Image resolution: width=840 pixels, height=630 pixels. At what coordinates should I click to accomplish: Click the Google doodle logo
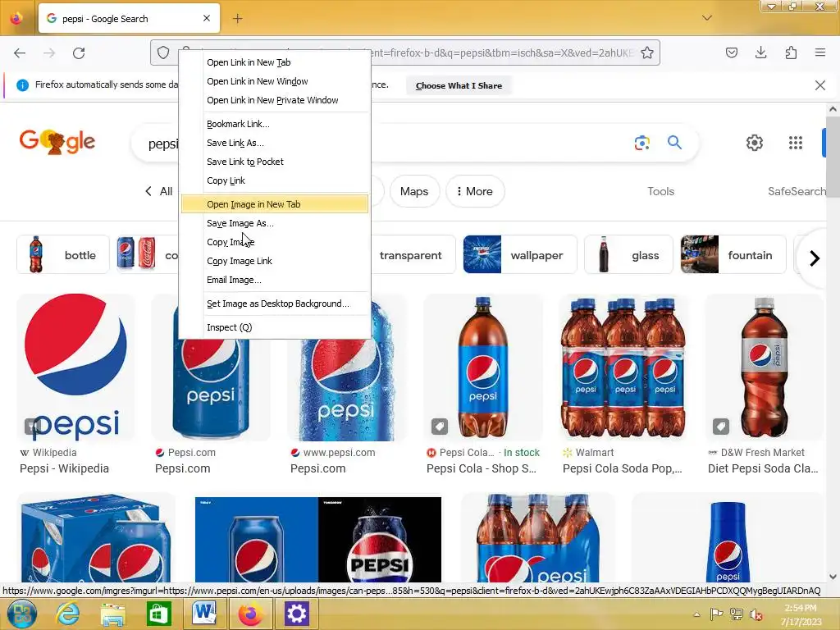tap(57, 141)
